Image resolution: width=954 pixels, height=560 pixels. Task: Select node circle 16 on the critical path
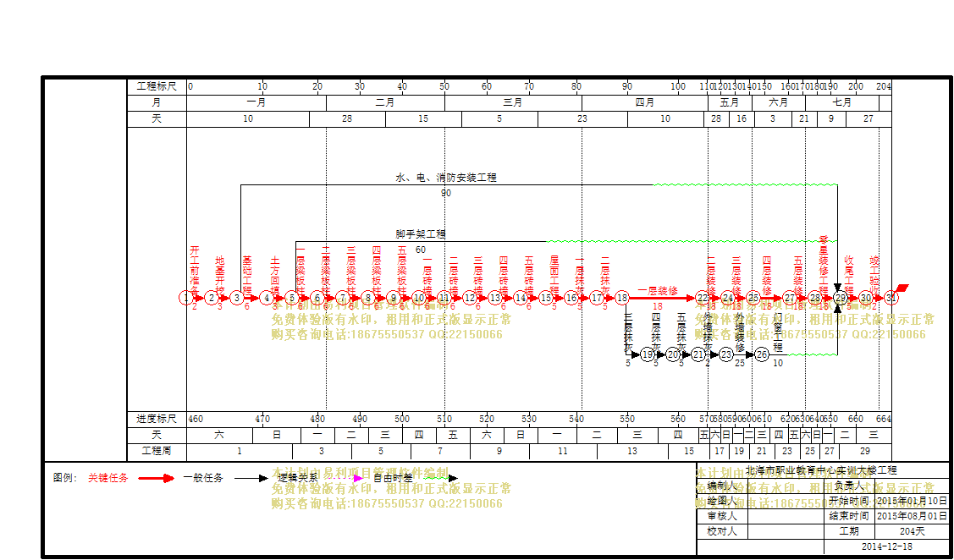coord(571,298)
